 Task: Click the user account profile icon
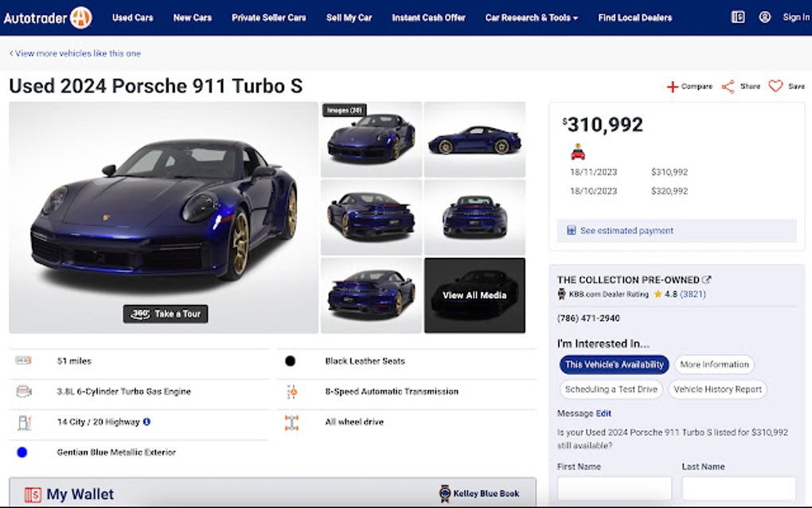tap(766, 16)
